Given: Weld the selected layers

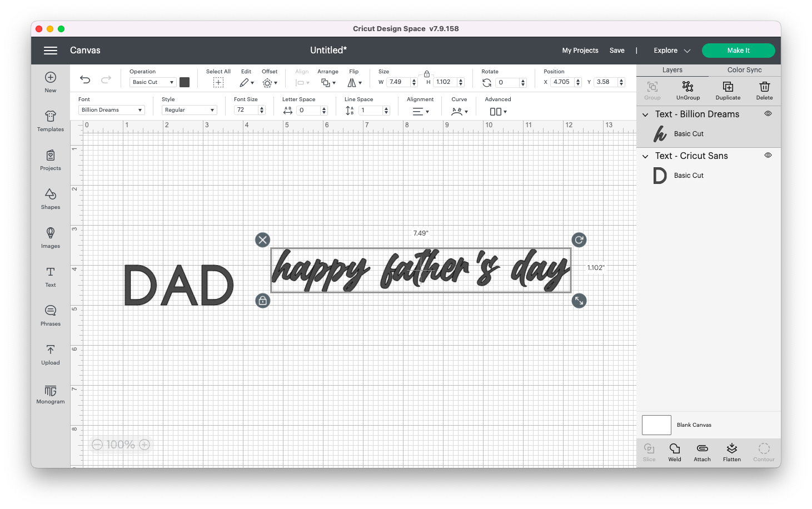Looking at the screenshot, I should coord(674,451).
